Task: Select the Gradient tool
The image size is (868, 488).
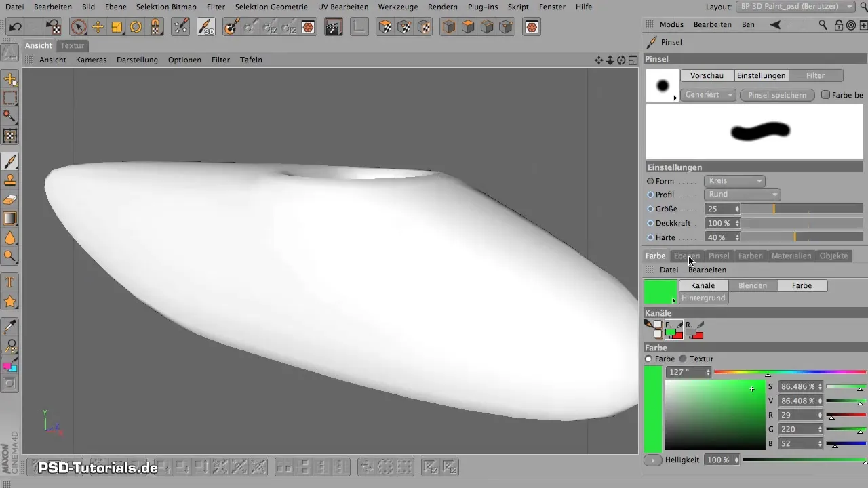Action: click(x=10, y=219)
